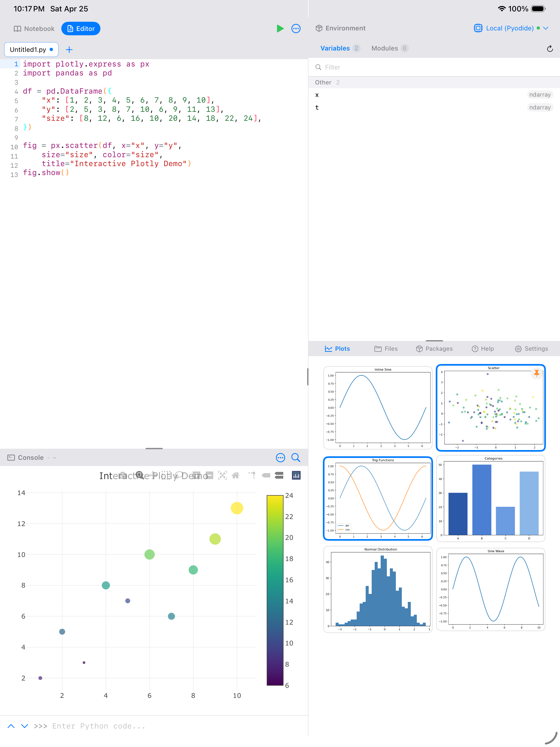The height and width of the screenshot is (747, 560).
Task: Open the Trig Functions plot thumbnail
Action: click(378, 498)
